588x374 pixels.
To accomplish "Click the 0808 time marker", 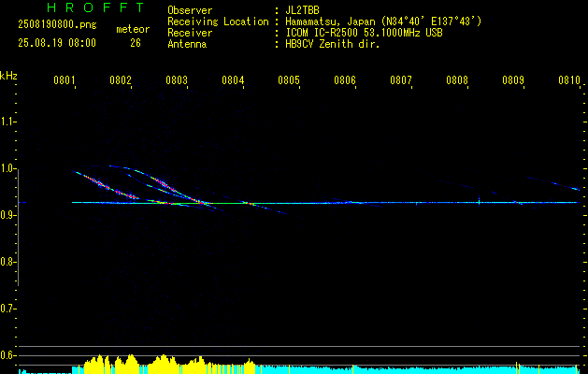I will coord(457,79).
